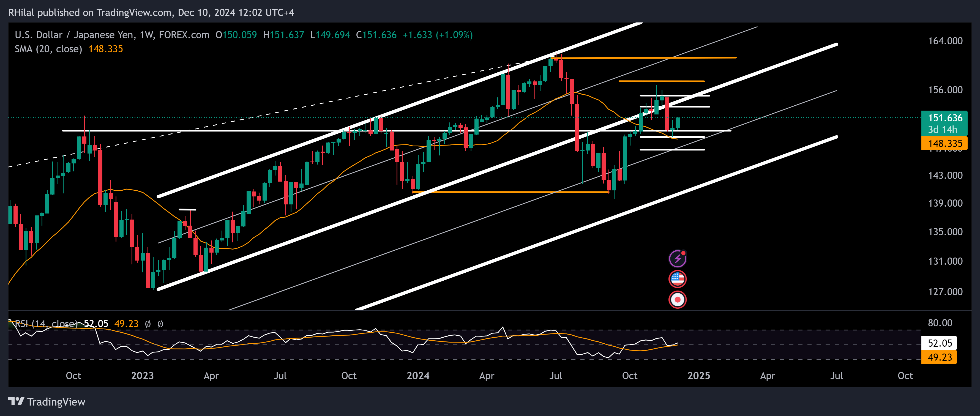Click the 143.000 price axis label
This screenshot has width=980, height=416.
pyautogui.click(x=945, y=175)
